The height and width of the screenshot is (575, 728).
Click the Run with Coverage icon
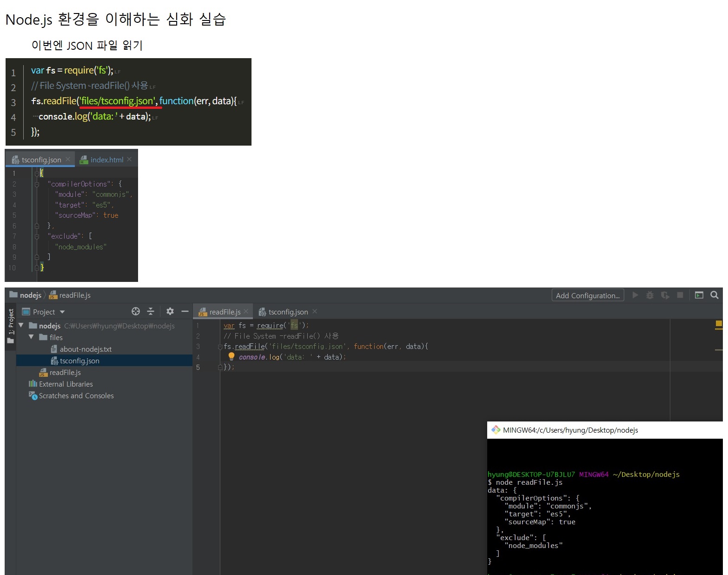click(x=665, y=295)
